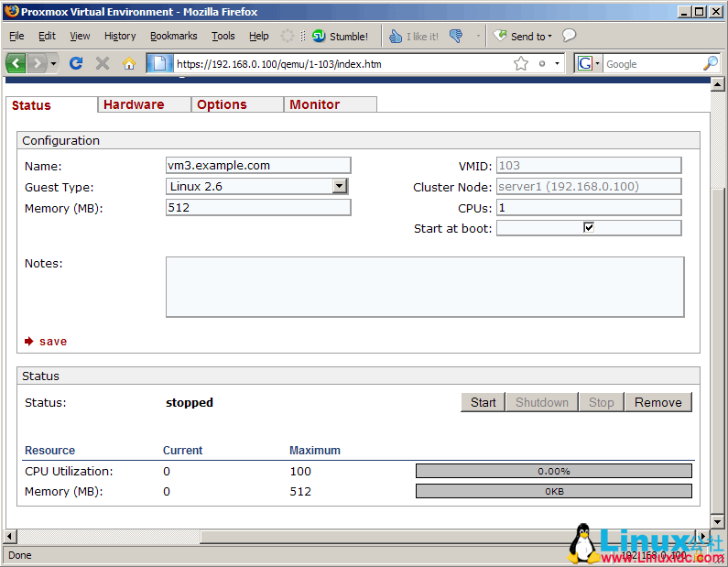The image size is (728, 567).
Task: Go to the browser Home icon
Action: 129,63
